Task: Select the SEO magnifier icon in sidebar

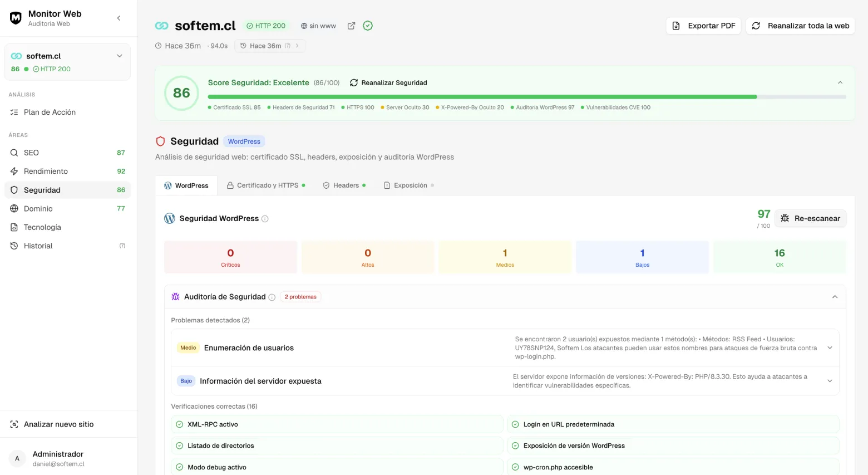Action: coord(14,153)
